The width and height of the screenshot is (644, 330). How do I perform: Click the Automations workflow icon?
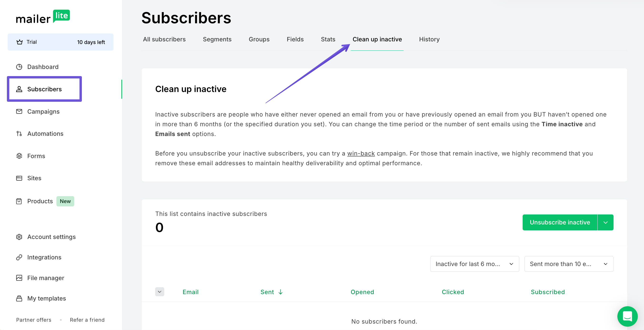click(x=19, y=134)
